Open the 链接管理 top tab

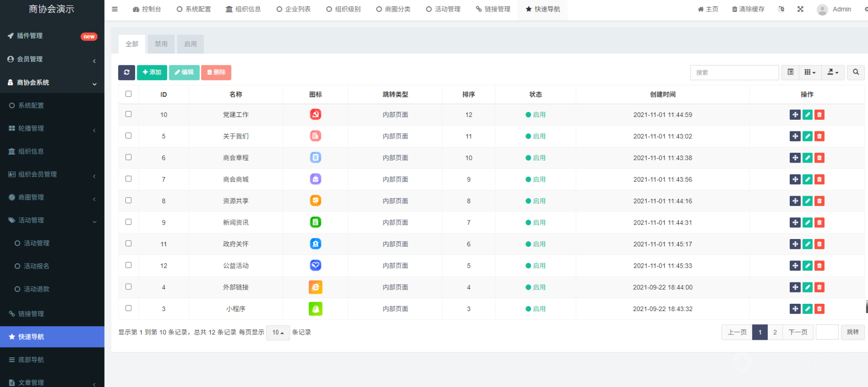493,9
